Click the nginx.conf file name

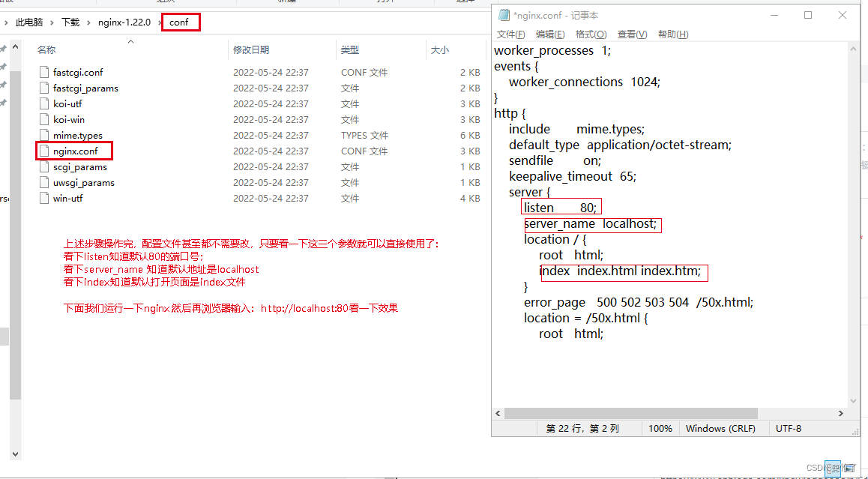click(x=76, y=151)
